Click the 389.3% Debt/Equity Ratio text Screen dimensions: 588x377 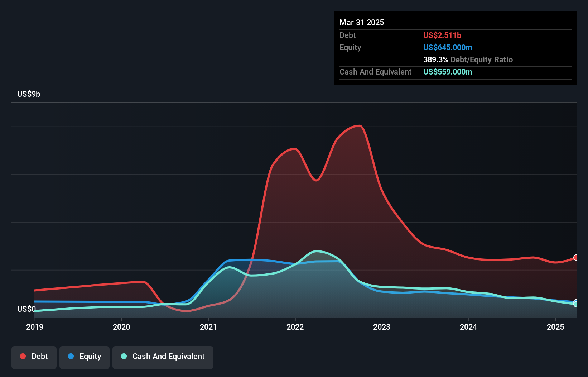[468, 59]
